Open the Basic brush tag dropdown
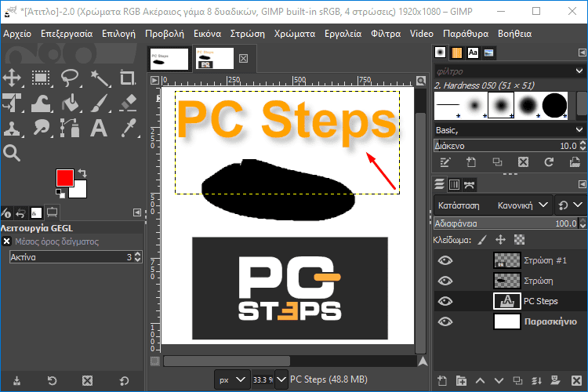 pos(579,130)
